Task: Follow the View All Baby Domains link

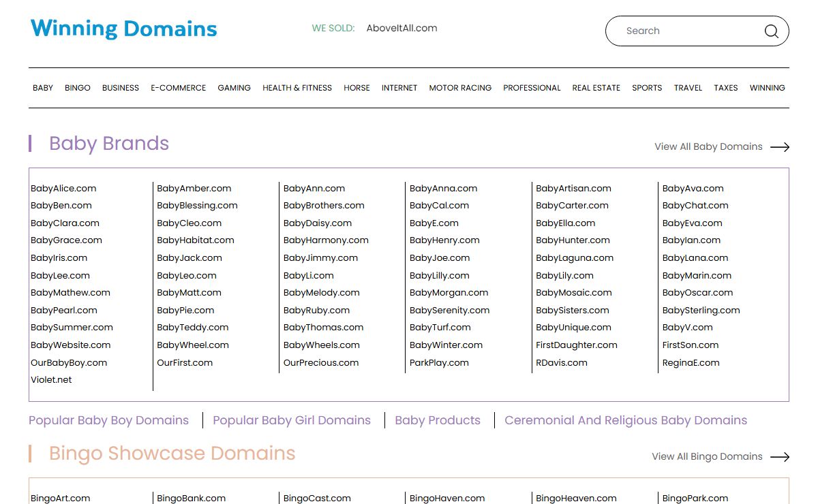Action: click(708, 147)
